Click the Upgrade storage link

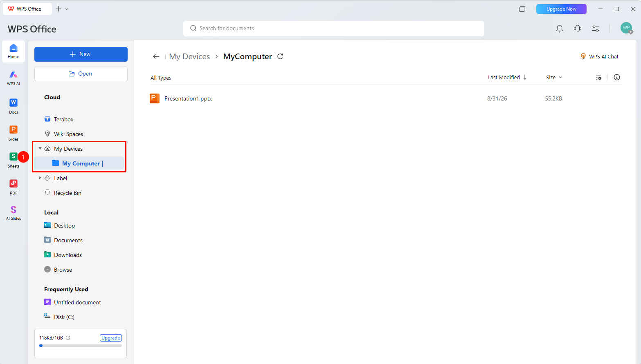click(111, 338)
